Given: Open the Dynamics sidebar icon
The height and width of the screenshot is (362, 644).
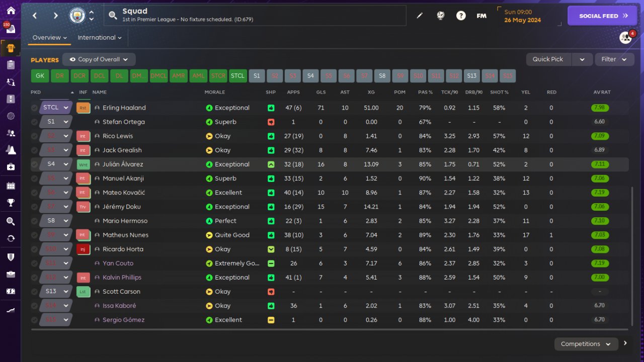Looking at the screenshot, I should point(11,81).
